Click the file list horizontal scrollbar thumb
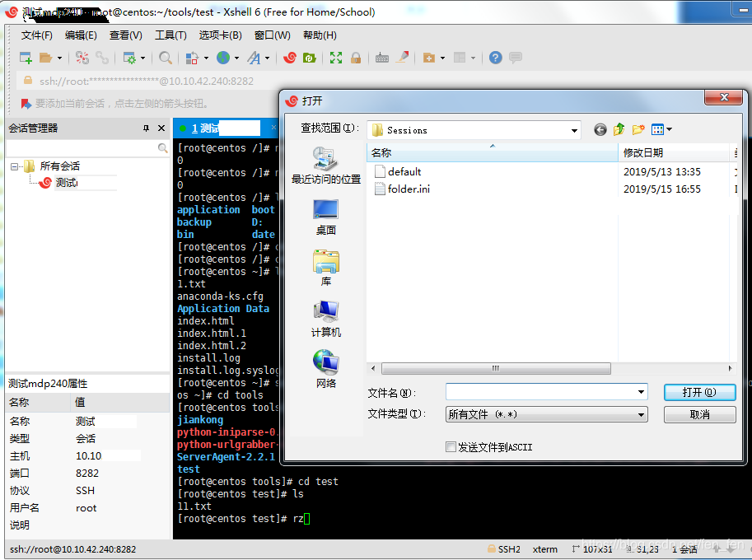 tap(496, 368)
